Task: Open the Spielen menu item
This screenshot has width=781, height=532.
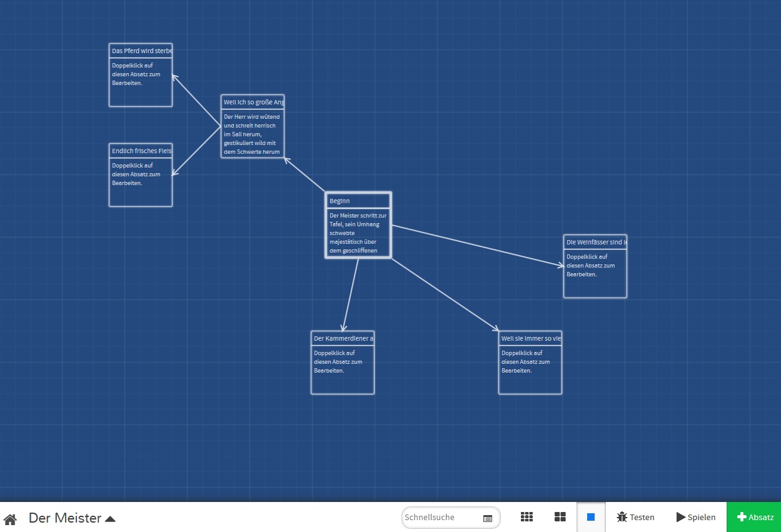Action: point(701,517)
